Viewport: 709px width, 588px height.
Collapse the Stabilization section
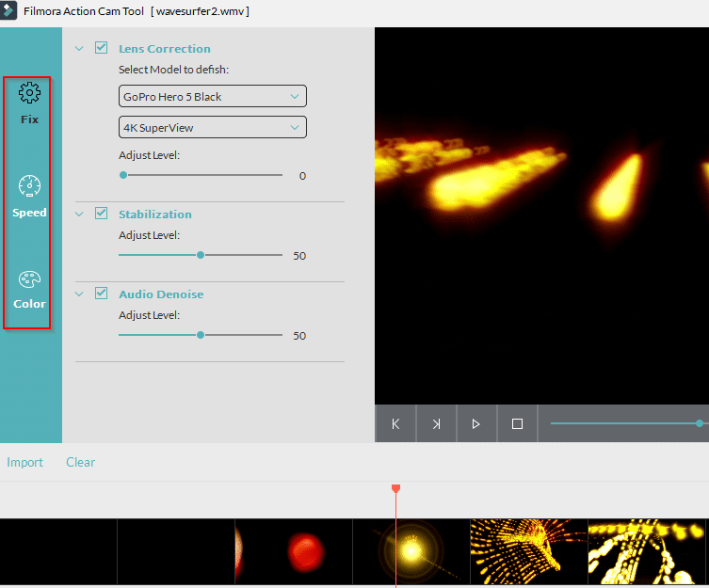tap(79, 214)
